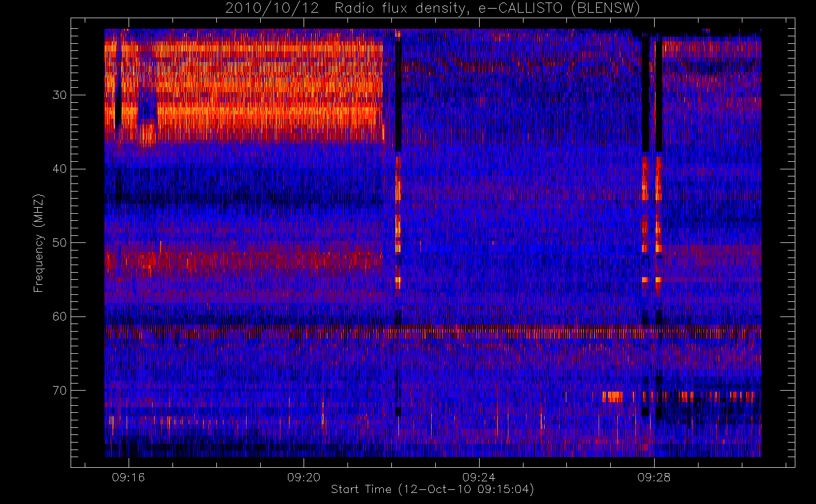
Task: Click the bright burst near 70 MHz before 09:28
Action: tap(613, 397)
